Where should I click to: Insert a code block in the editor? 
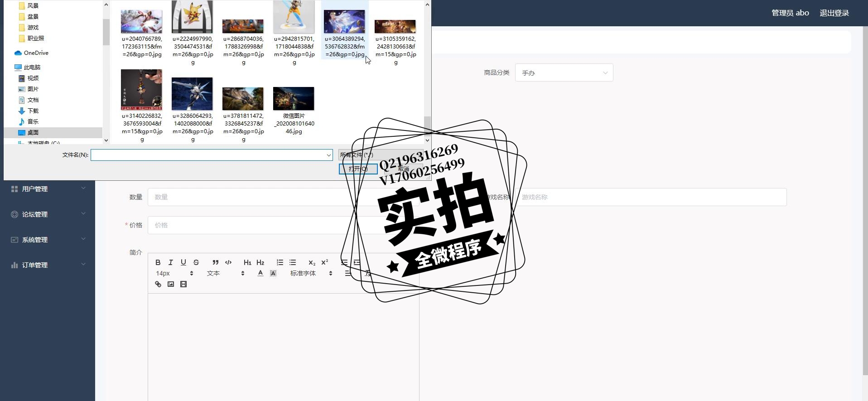[228, 262]
